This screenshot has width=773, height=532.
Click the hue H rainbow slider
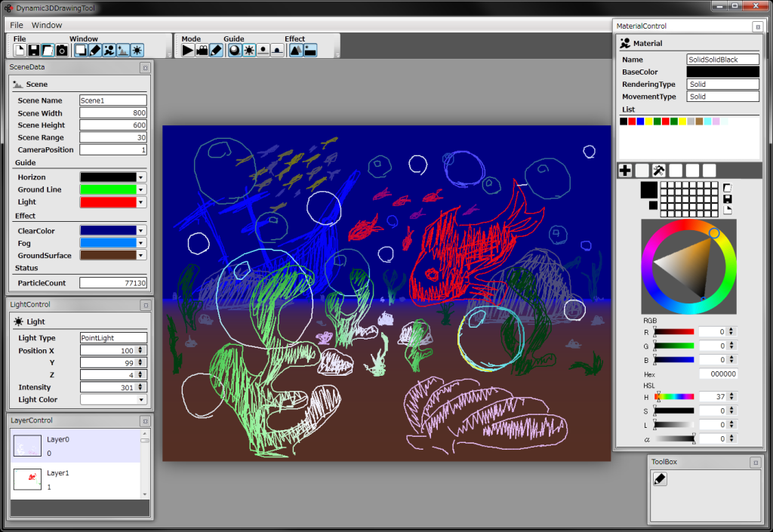click(x=674, y=396)
